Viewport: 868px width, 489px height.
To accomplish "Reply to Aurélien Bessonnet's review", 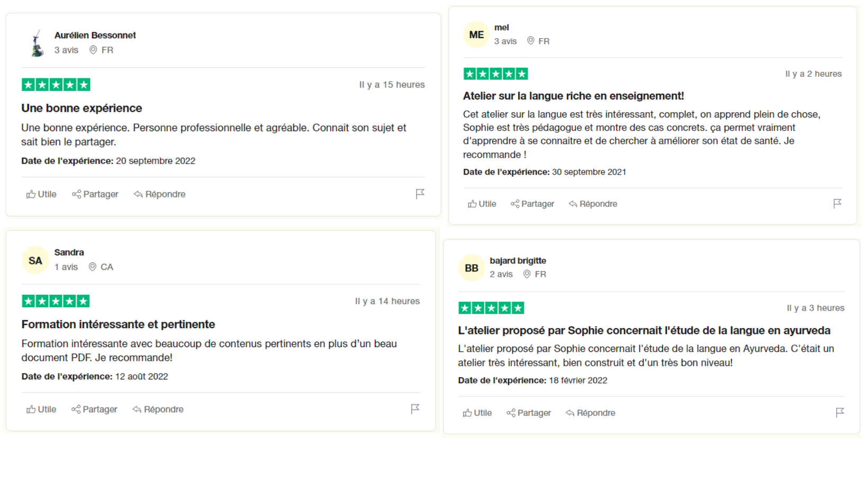I will tap(159, 194).
